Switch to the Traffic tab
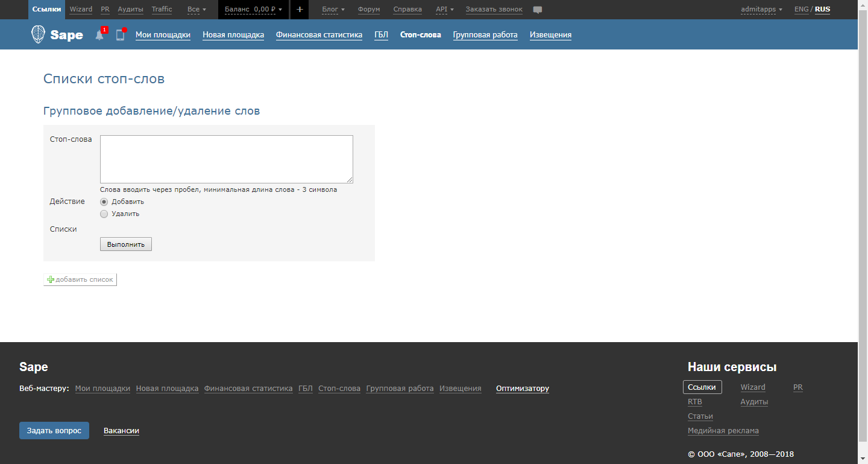Image resolution: width=868 pixels, height=464 pixels. tap(162, 9)
